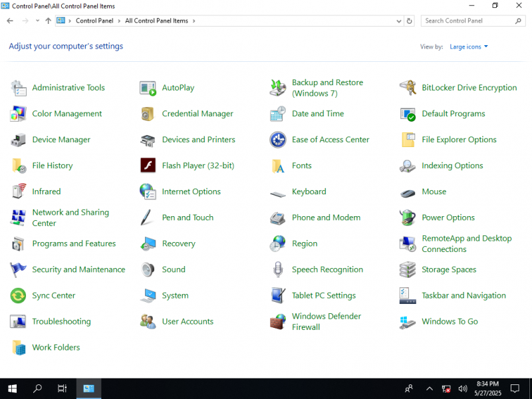Open the Speech Recognition microphone icon

pos(278,270)
